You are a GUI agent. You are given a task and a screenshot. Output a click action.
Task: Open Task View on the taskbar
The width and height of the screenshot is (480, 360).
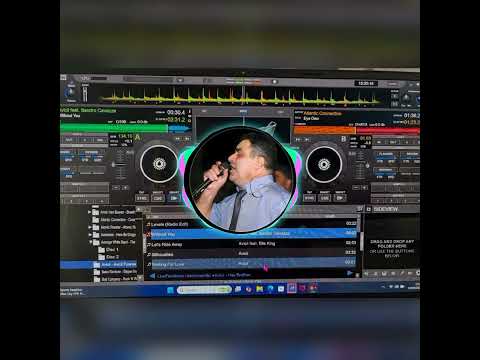click(x=238, y=289)
